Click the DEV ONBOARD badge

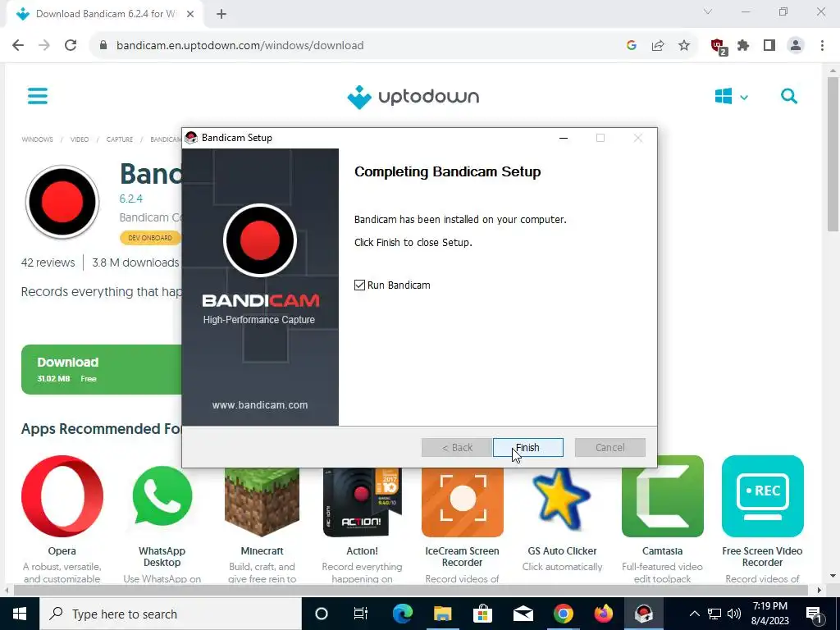point(150,238)
